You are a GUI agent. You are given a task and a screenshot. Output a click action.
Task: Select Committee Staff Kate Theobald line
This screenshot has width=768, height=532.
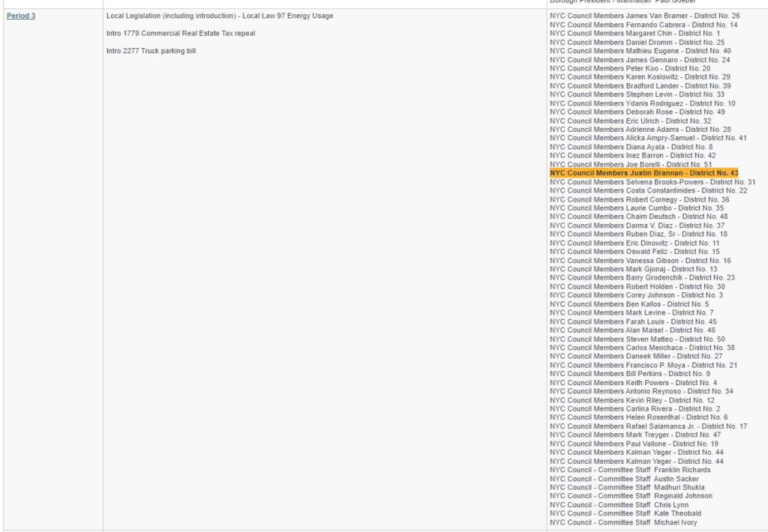tap(625, 513)
